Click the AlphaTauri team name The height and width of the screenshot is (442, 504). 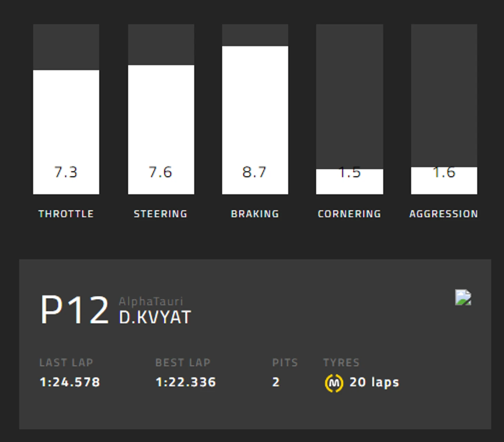coord(151,301)
